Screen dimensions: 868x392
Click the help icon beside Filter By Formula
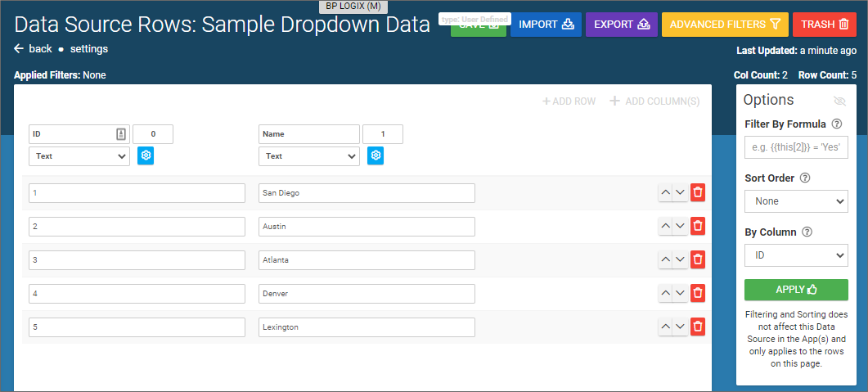pyautogui.click(x=836, y=124)
